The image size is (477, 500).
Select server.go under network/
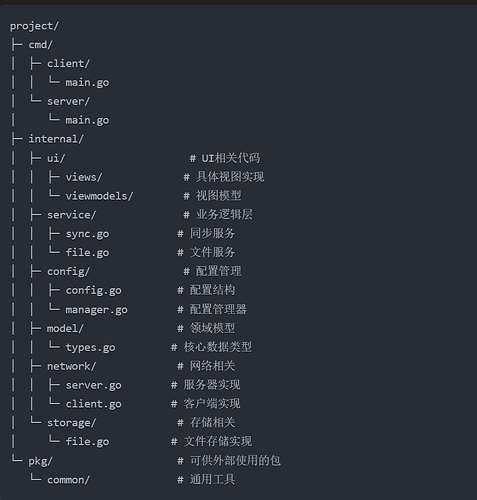(93, 385)
